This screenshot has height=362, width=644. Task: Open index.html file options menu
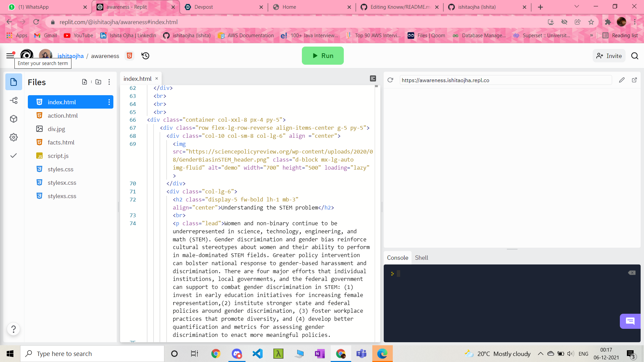[109, 102]
